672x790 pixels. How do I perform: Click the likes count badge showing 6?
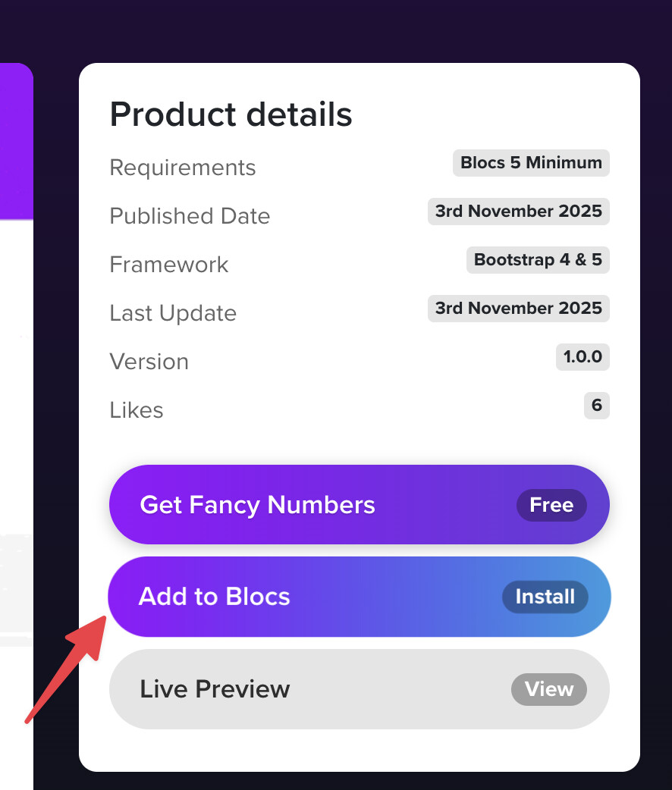tap(596, 406)
